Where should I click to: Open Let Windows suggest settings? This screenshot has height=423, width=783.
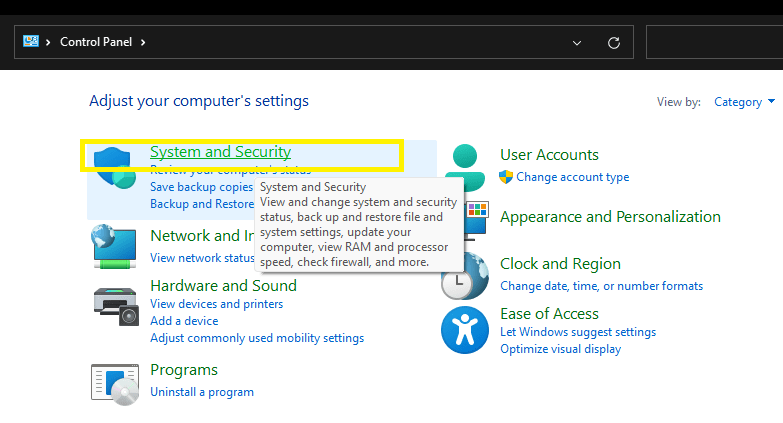click(x=578, y=332)
